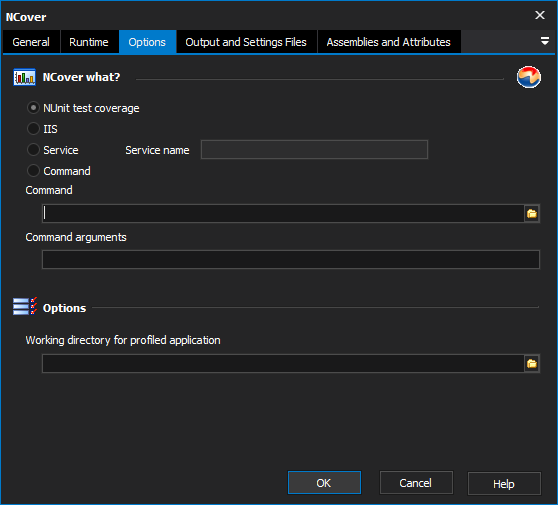Image resolution: width=558 pixels, height=505 pixels.
Task: Browse for the working directory folder
Action: click(x=532, y=363)
